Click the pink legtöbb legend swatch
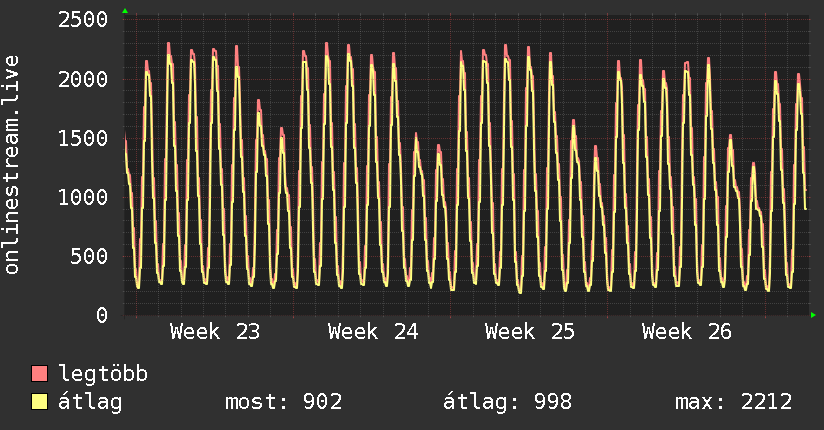824x430 pixels. [39, 373]
